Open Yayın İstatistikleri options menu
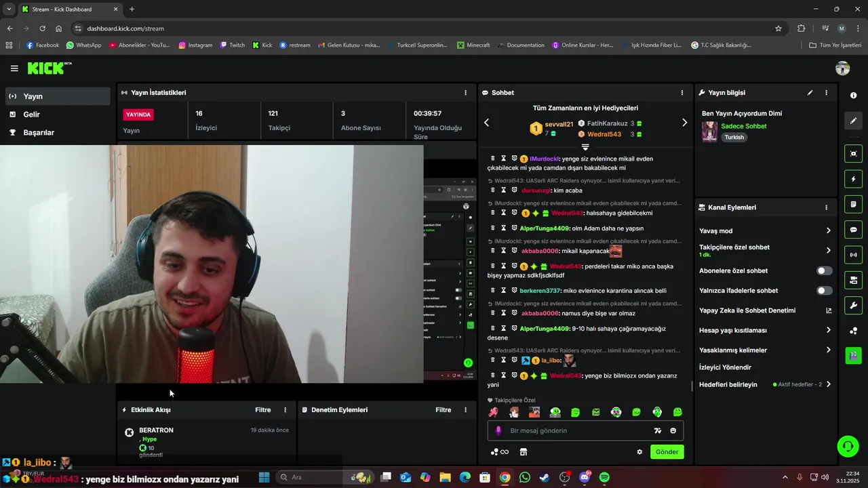This screenshot has height=488, width=868. point(465,93)
